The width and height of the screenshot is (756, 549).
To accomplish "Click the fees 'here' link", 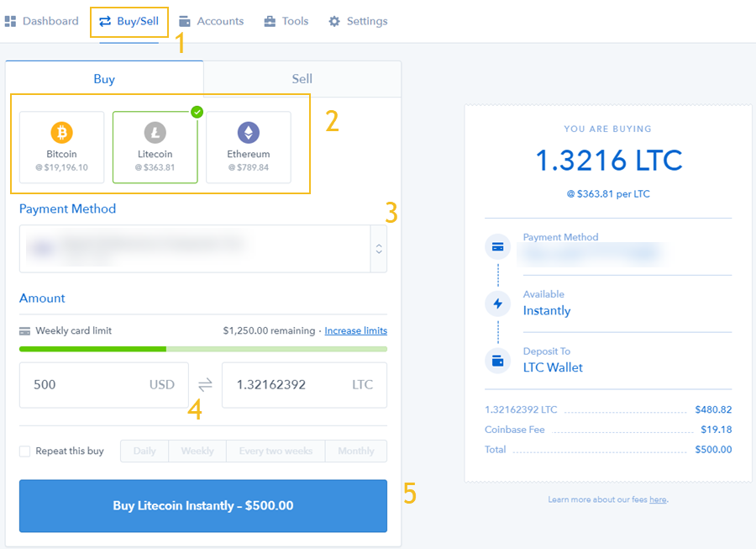I will [x=658, y=499].
